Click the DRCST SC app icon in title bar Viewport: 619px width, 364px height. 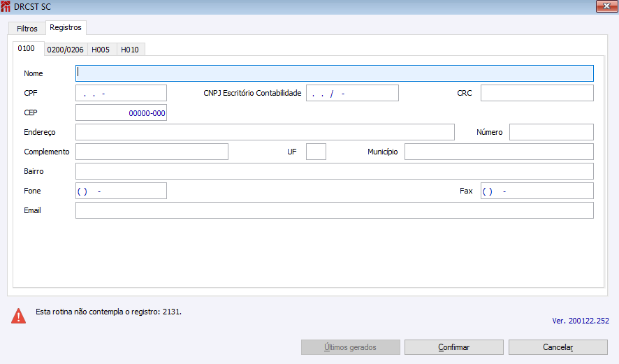tap(6, 6)
